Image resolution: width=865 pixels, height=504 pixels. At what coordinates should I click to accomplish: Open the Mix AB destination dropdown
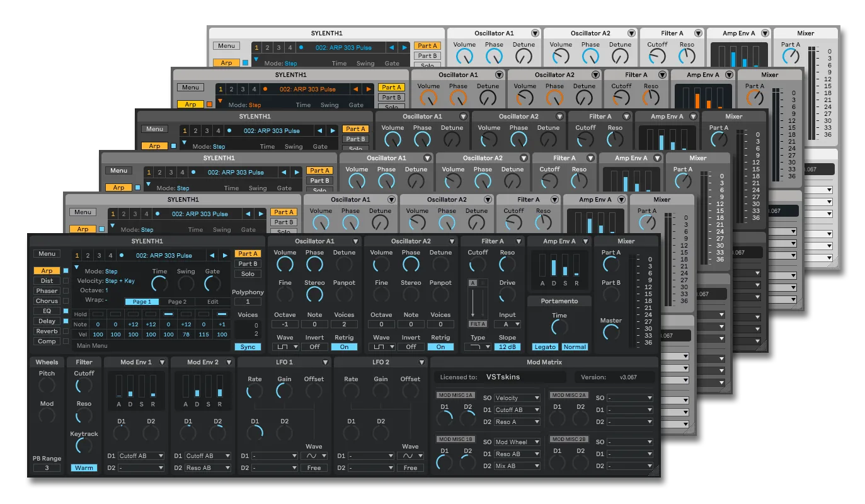(517, 466)
